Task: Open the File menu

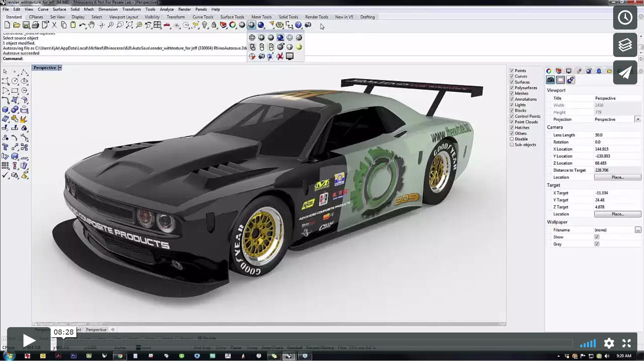Action: 6,9
